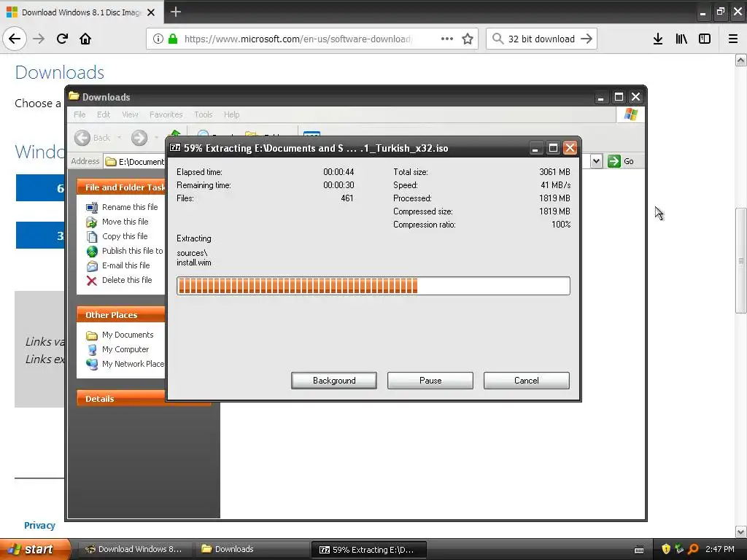Open Tools menu in Downloads window

point(203,114)
